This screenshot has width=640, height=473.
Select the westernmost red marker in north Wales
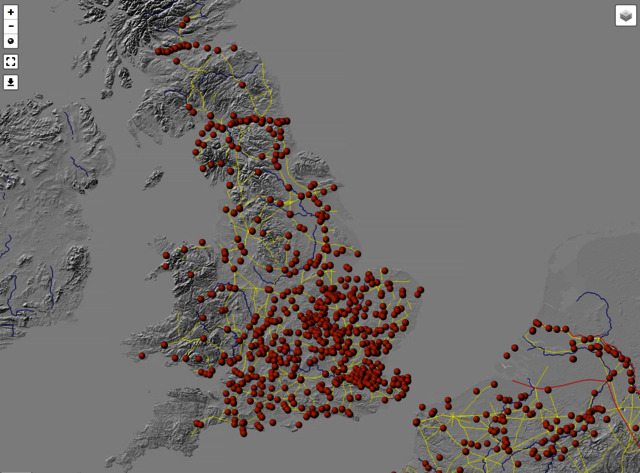click(167, 256)
